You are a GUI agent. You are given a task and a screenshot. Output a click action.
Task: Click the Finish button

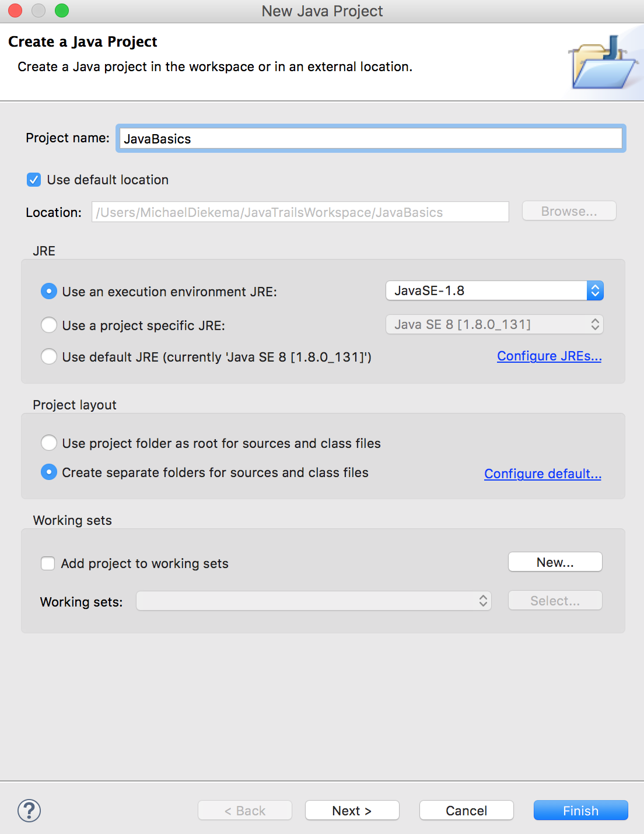click(580, 810)
